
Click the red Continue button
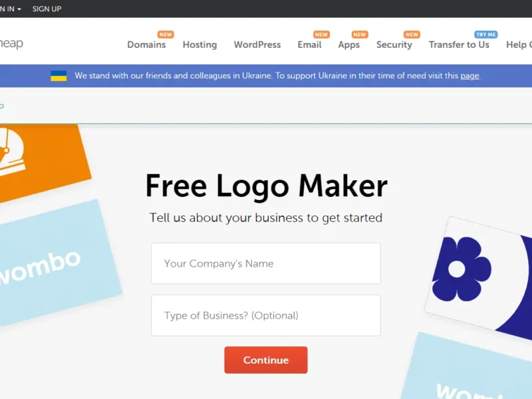[x=266, y=360]
